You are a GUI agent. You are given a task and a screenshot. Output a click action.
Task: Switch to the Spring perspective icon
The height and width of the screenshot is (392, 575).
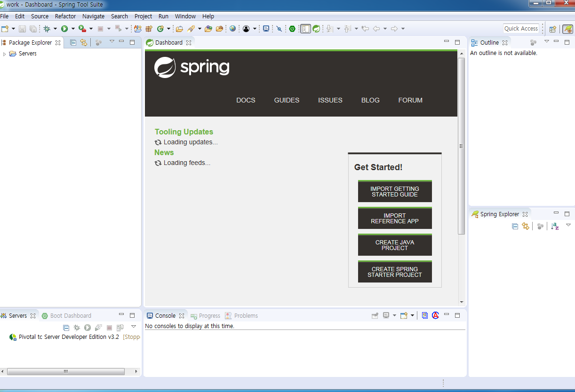pos(568,29)
